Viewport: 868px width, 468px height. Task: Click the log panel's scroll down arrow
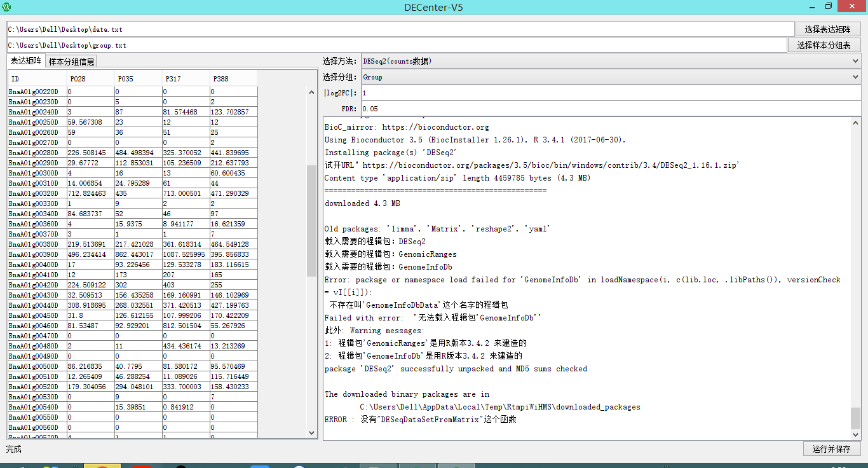coord(856,434)
